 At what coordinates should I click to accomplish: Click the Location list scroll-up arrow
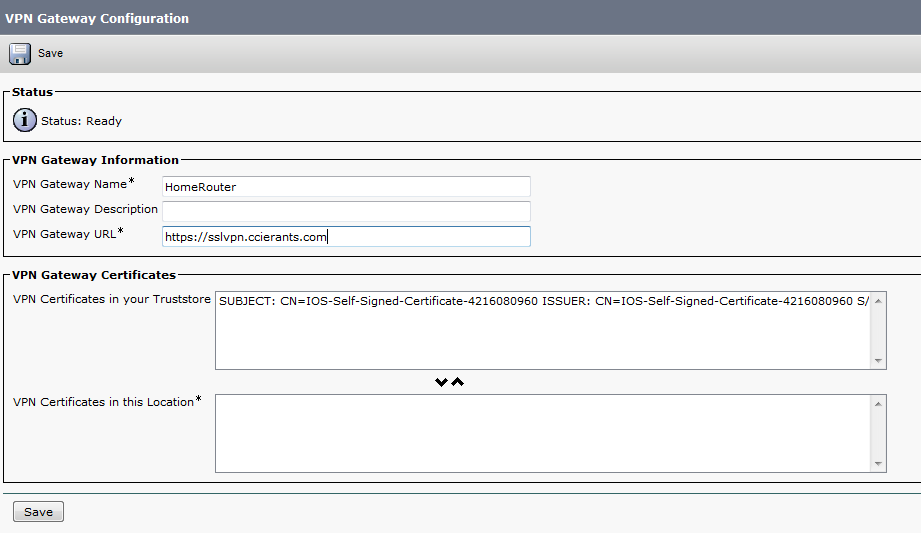click(x=878, y=404)
